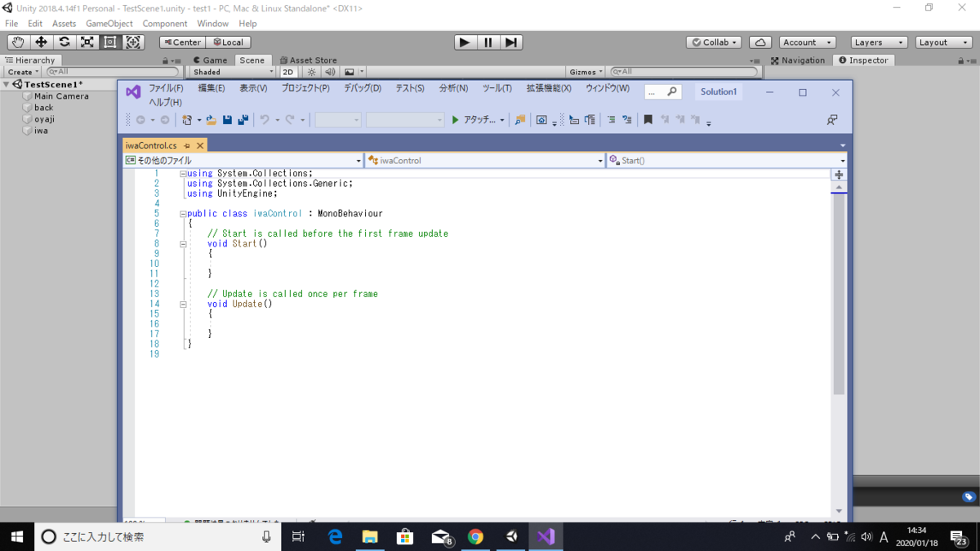
Task: Click the open file folder icon
Action: click(211, 120)
